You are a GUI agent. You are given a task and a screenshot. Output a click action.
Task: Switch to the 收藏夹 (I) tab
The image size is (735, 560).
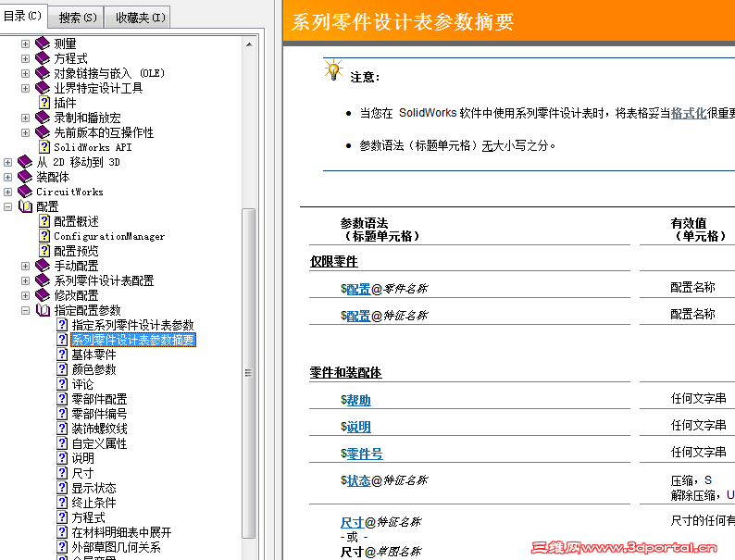pos(139,18)
